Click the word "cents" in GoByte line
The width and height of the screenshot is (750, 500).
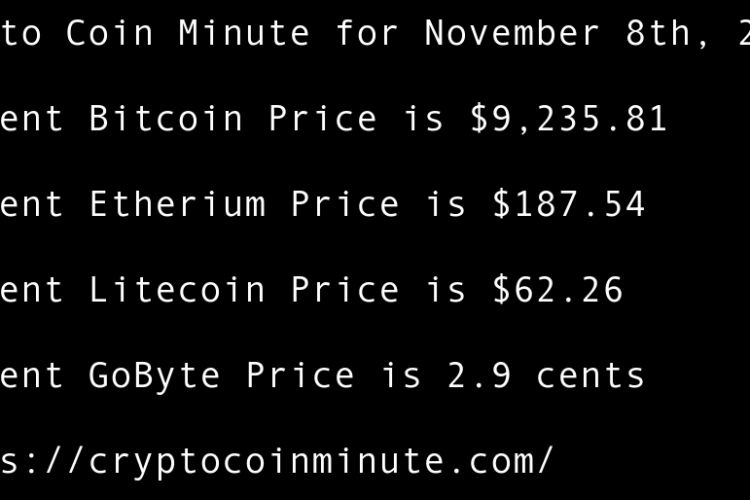point(591,376)
